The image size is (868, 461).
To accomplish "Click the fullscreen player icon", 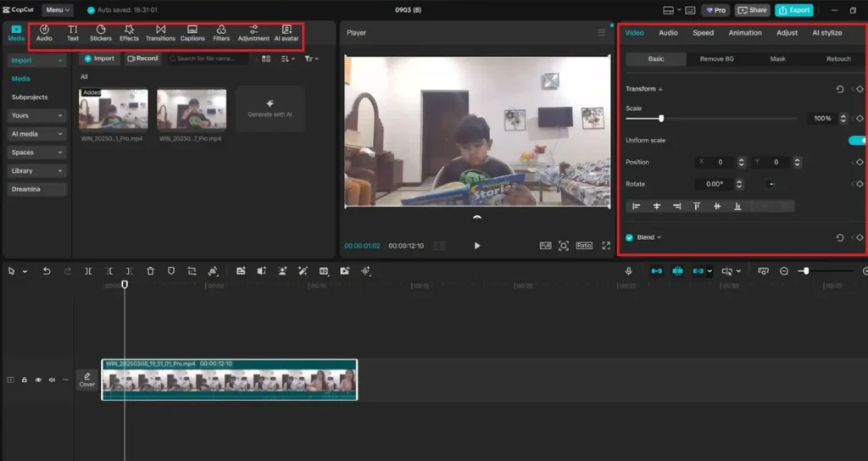I will tap(606, 246).
